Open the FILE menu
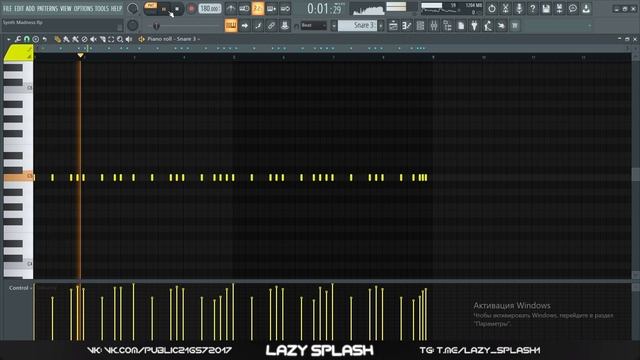 [x=7, y=9]
